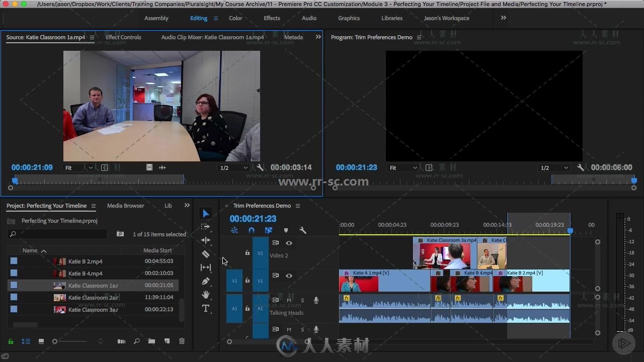Expand Source panel group overflow chevrons

[x=318, y=37]
